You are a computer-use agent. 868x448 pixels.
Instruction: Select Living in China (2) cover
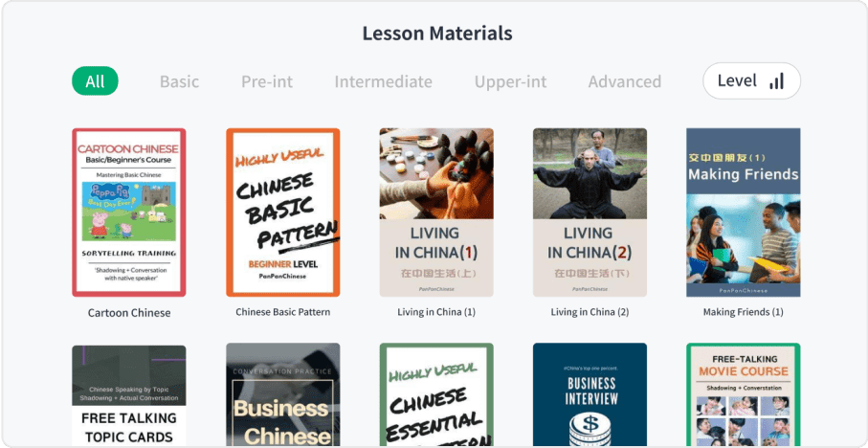(590, 213)
